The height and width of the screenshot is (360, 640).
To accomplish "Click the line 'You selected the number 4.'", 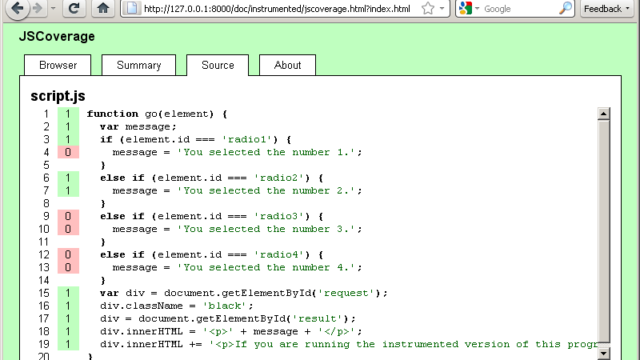I will [237, 267].
